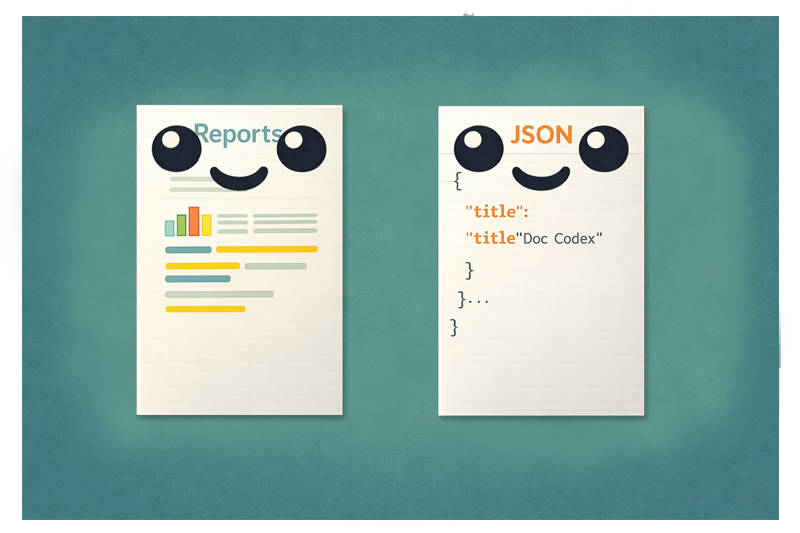Pick the green bar in the chart
800x533 pixels.
click(x=182, y=224)
